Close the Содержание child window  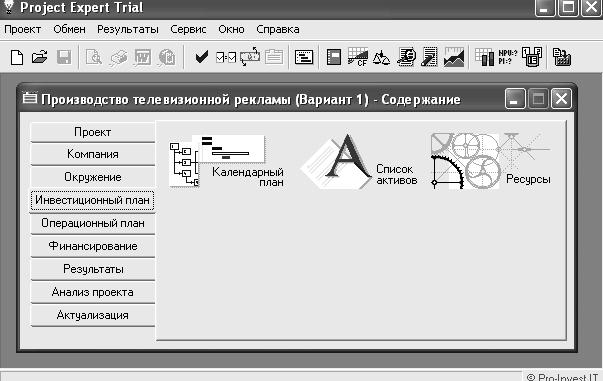(x=561, y=99)
